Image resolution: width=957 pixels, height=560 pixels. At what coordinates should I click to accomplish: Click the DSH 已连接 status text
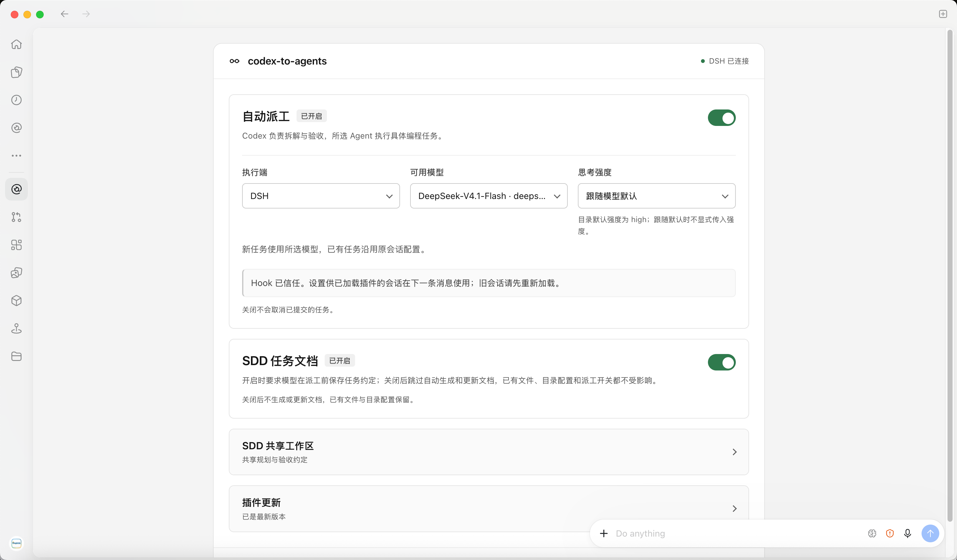pos(729,61)
